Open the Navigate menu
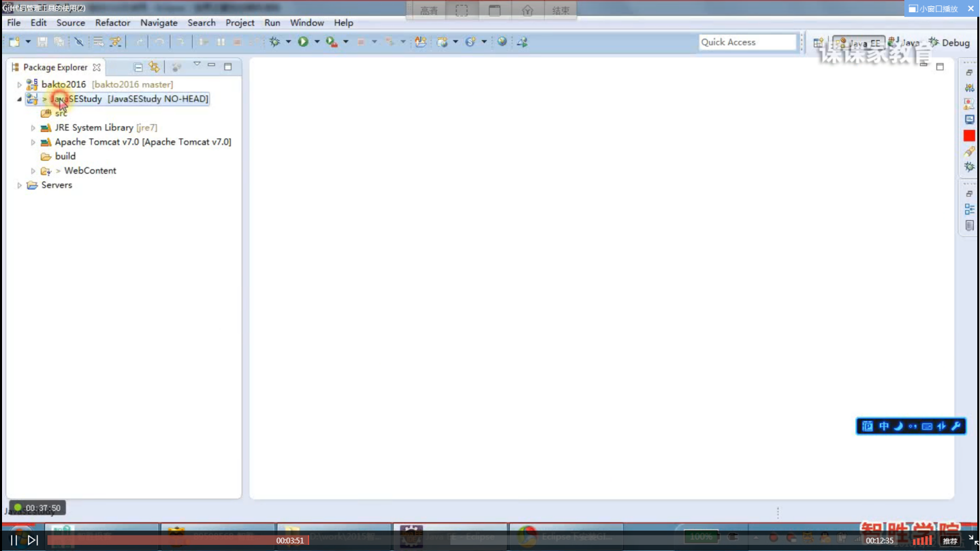The width and height of the screenshot is (980, 551). tap(159, 22)
